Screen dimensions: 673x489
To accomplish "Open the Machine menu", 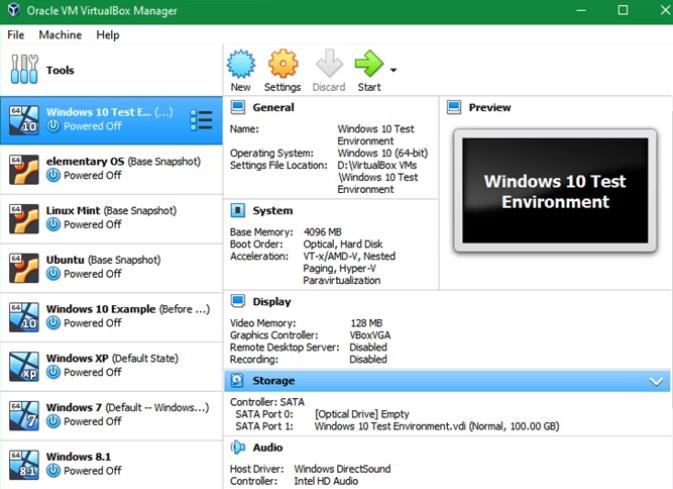I will coord(60,35).
